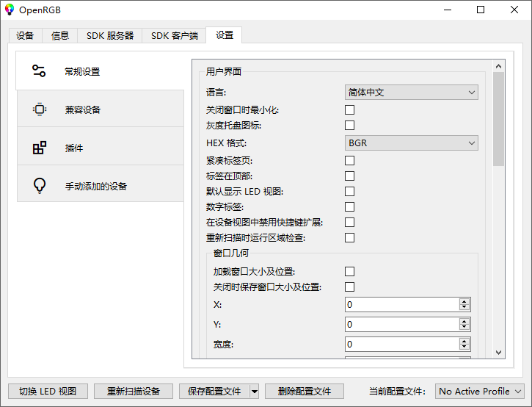This screenshot has width=532, height=407.
Task: Click the 兼容设备 chip icon
Action: coord(40,109)
